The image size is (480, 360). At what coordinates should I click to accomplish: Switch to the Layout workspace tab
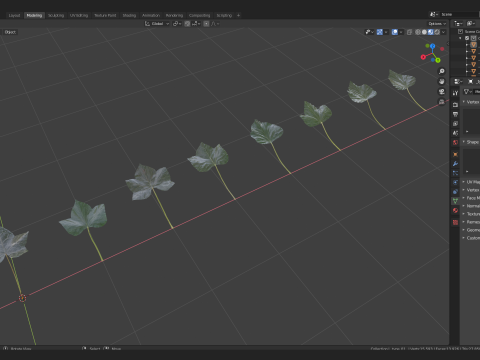[14, 15]
